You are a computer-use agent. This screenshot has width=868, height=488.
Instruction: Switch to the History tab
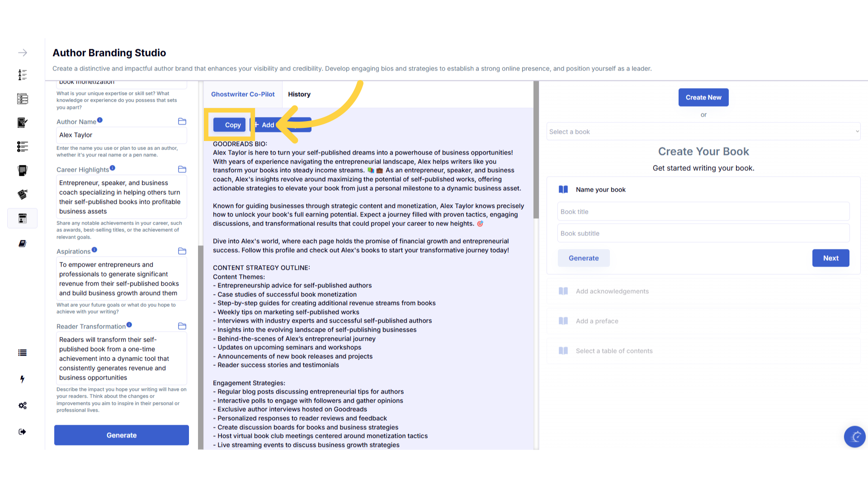pyautogui.click(x=299, y=94)
